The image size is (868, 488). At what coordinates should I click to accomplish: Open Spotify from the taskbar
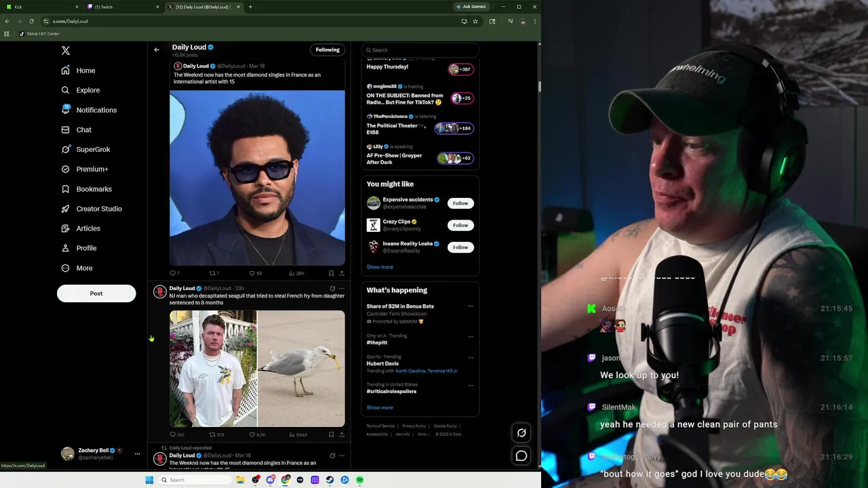359,480
